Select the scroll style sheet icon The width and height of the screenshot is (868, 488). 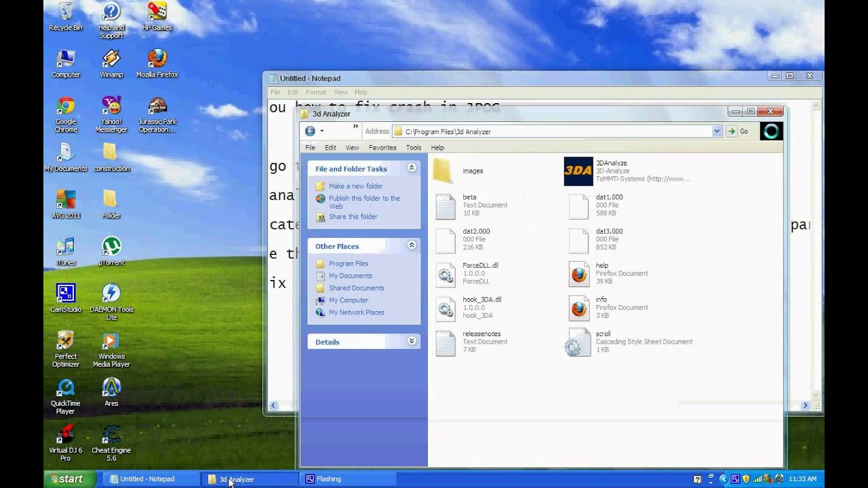pos(578,342)
